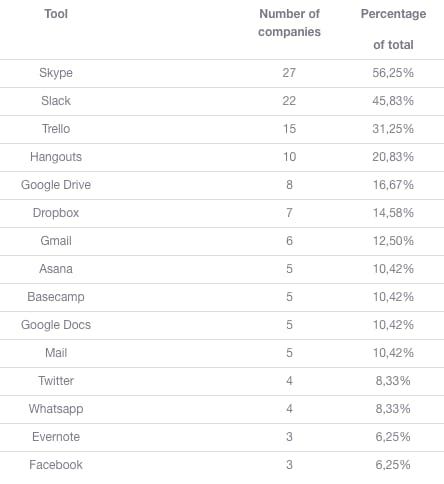Click the Tool column header
The image size is (444, 484).
point(56,14)
